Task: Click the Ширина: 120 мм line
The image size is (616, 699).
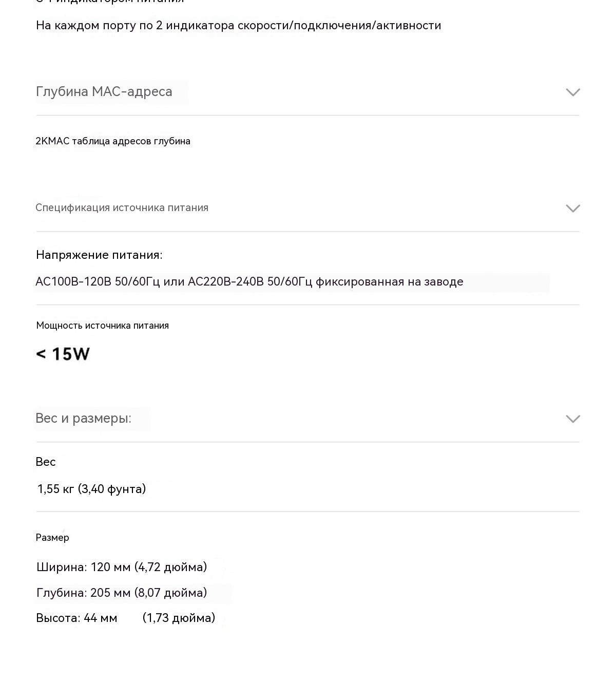Action: [122, 568]
